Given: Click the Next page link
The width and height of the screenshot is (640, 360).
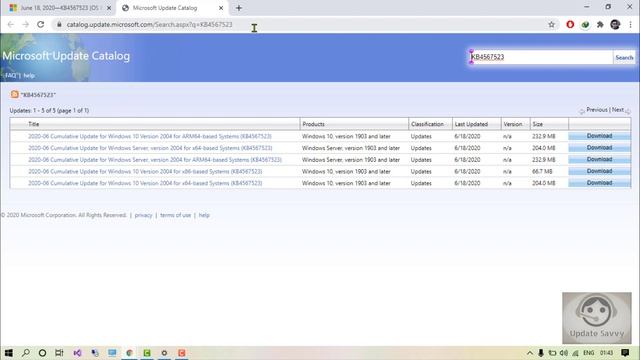Looking at the screenshot, I should click(618, 110).
